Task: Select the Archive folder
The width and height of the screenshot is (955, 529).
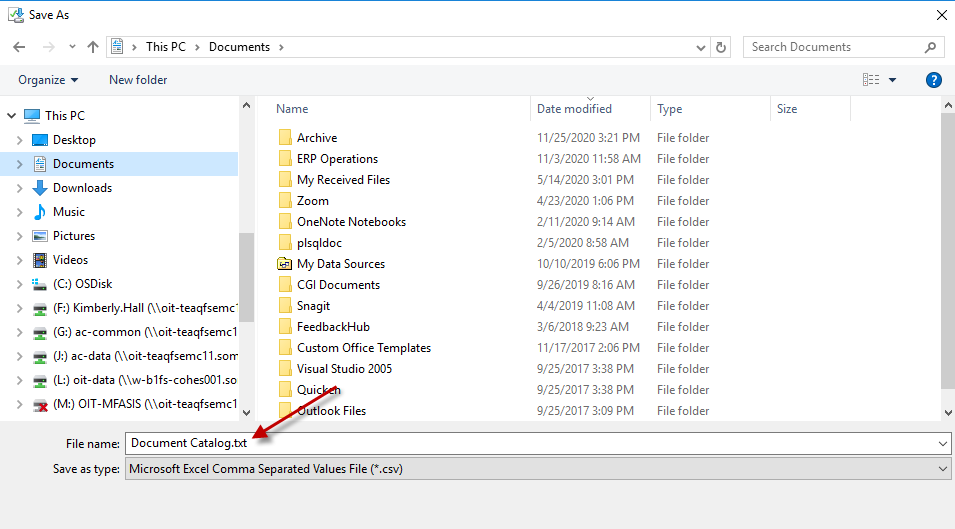Action: [x=317, y=138]
